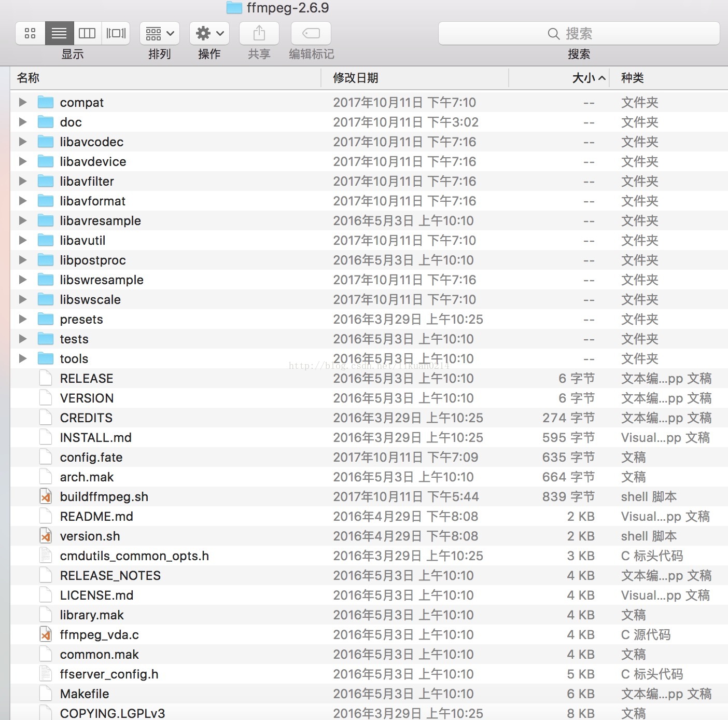The image size is (728, 720).
Task: Expand the libavcodec folder disclosure triangle
Action: (x=23, y=142)
